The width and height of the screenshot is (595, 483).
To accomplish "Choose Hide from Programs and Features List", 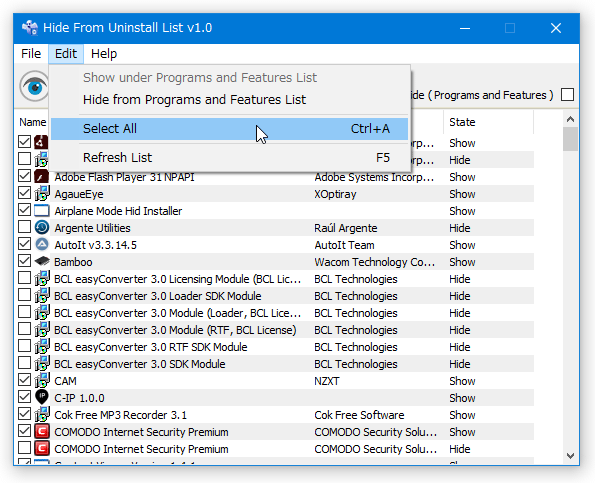I will tap(229, 100).
